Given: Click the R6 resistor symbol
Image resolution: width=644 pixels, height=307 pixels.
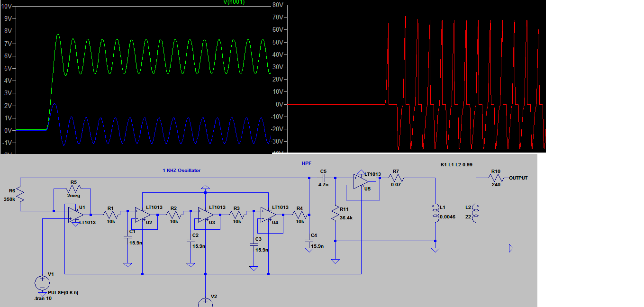Looking at the screenshot, I should click(x=21, y=195).
